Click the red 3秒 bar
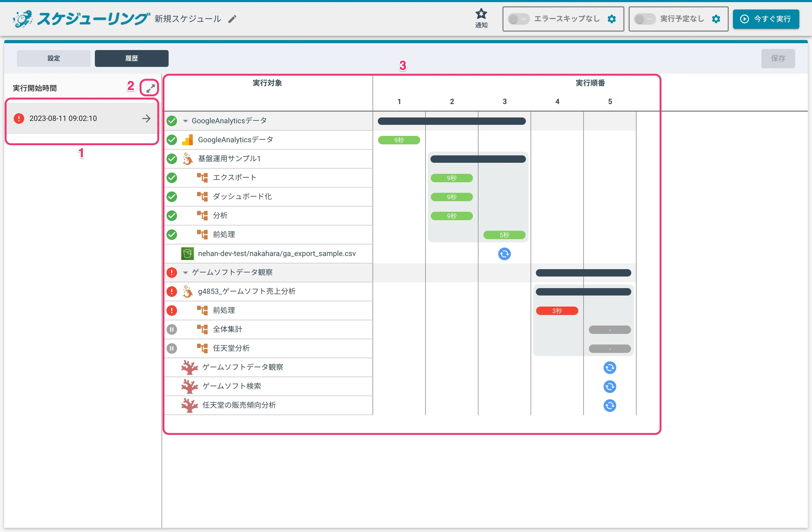Viewport: 812px width, 532px height. (x=557, y=311)
